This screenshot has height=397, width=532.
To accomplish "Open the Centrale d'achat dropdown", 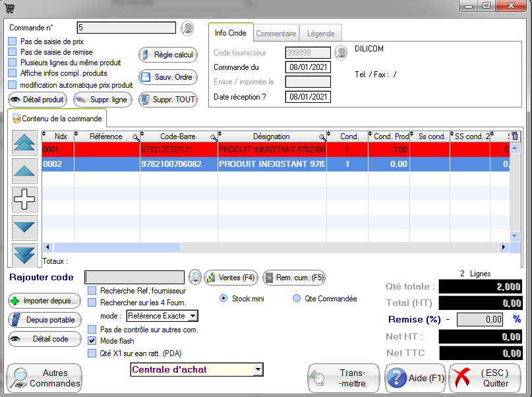I will point(258,370).
